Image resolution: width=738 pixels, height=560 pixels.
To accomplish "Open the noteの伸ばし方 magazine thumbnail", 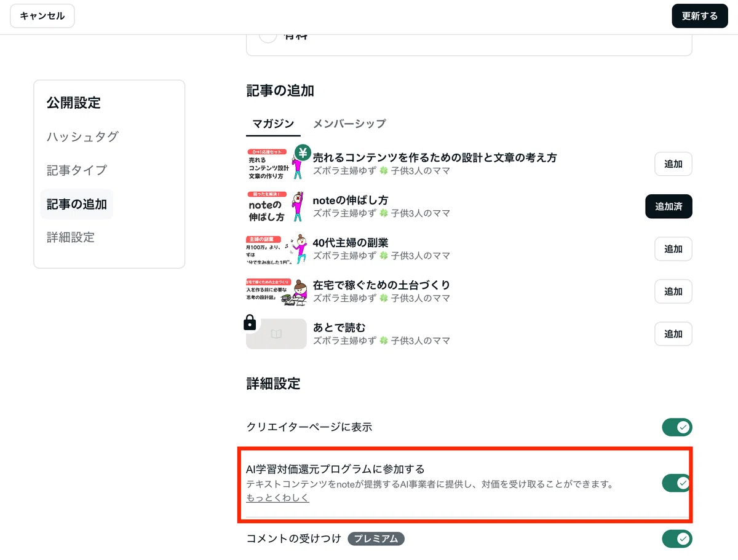I will tap(276, 207).
